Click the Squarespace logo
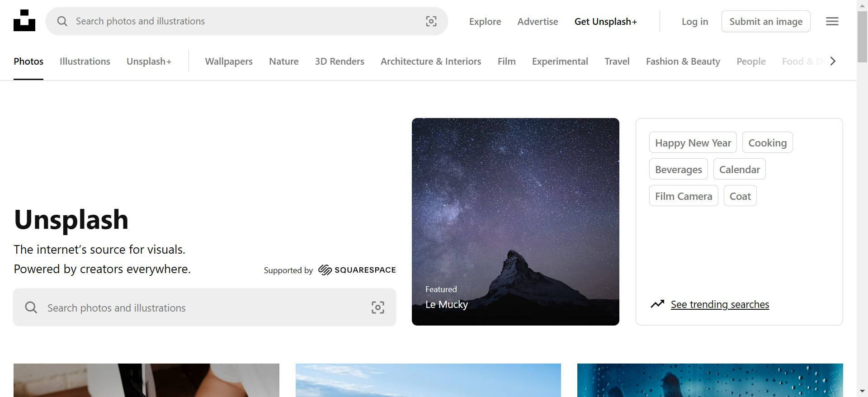Viewport: 868px width, 397px height. tap(357, 270)
